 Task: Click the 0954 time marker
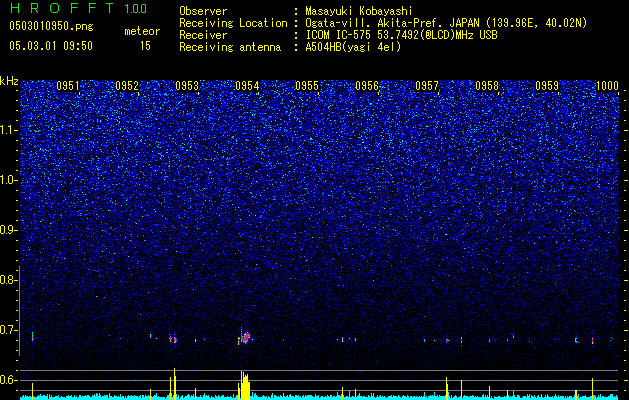pyautogui.click(x=247, y=86)
